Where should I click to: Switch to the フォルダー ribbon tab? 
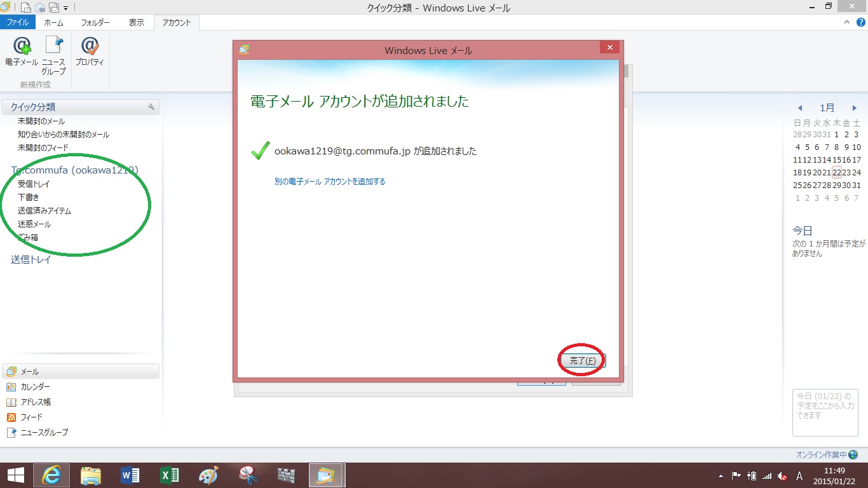(95, 22)
